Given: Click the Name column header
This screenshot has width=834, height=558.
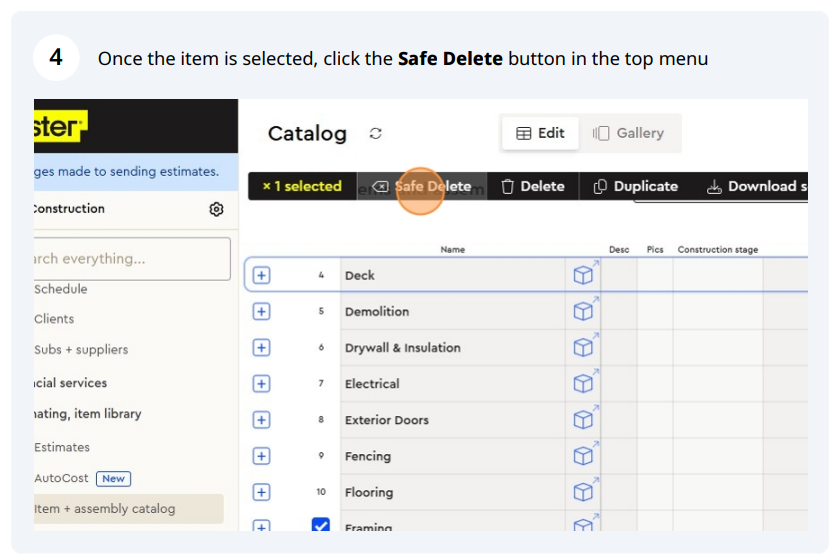Looking at the screenshot, I should click(453, 249).
